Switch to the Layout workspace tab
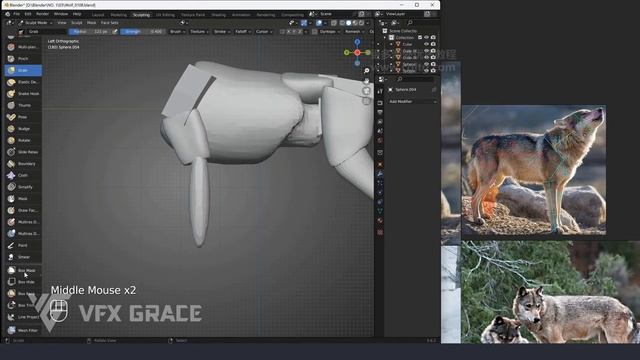Screen dimensions: 640x360 98,15
